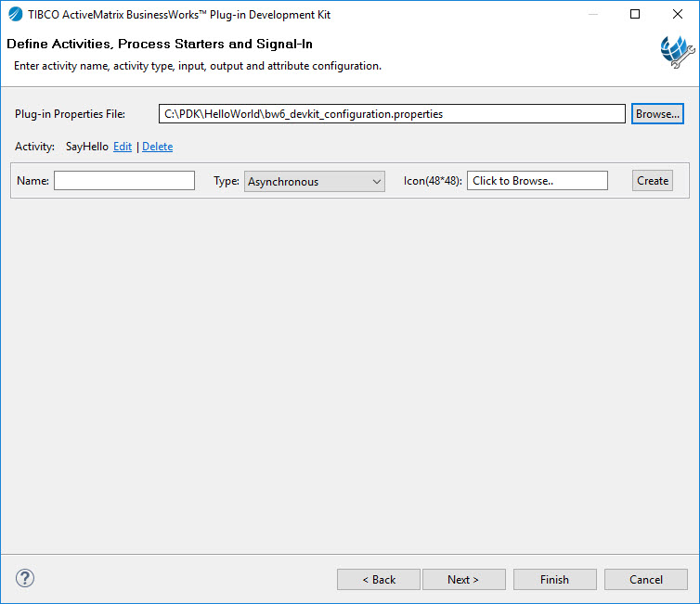Click the SayHello activity name text
The image size is (700, 604).
click(87, 147)
